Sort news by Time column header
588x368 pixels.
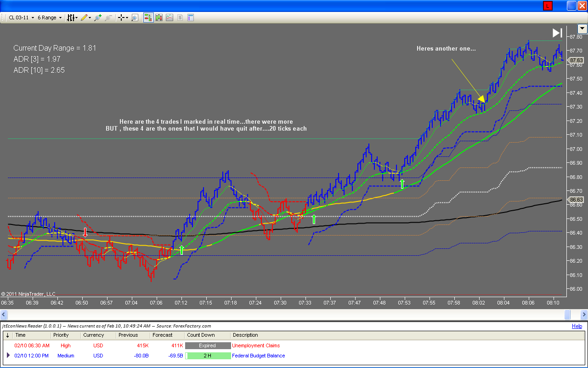32,335
